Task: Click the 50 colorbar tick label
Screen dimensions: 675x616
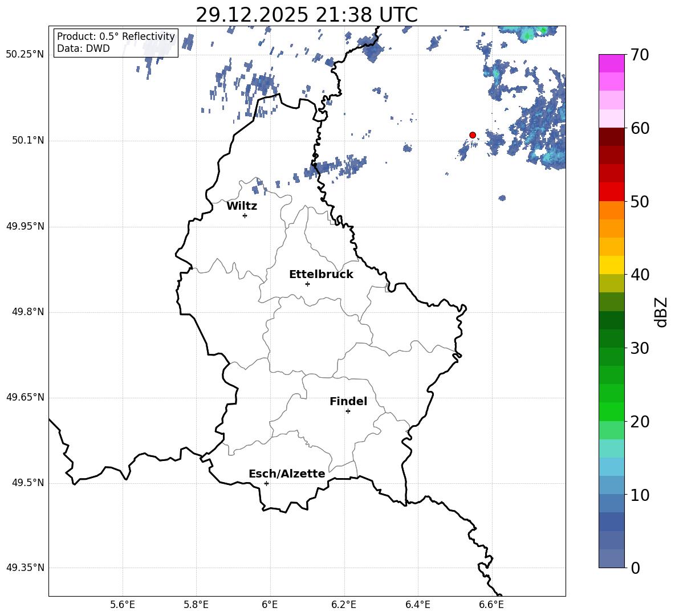Action: (x=640, y=202)
